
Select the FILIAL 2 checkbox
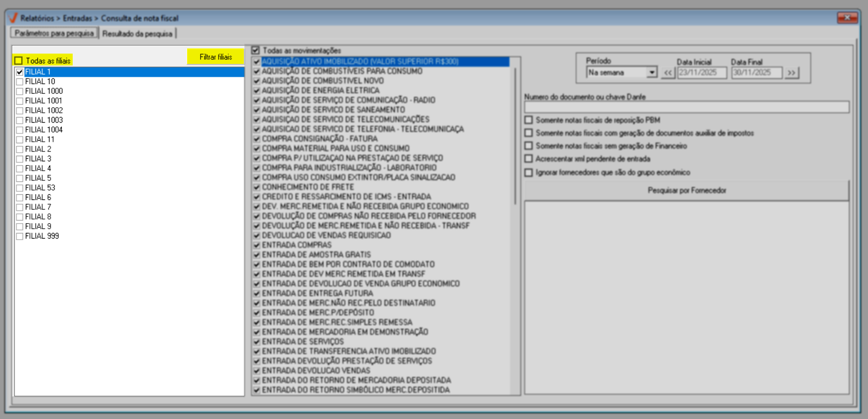pos(20,149)
